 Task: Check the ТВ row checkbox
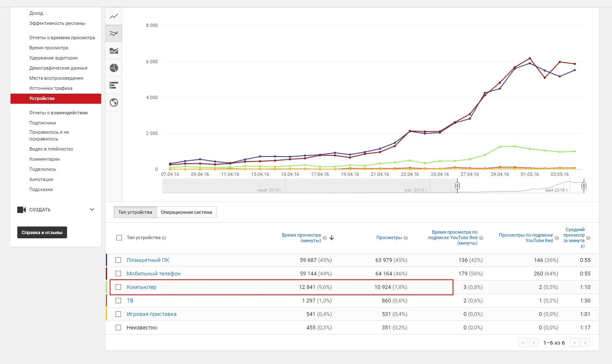(x=119, y=301)
